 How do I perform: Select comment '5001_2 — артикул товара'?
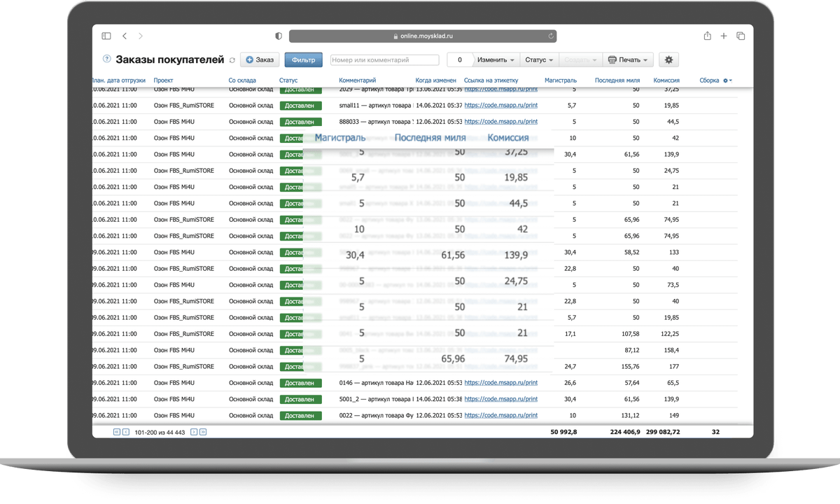point(376,399)
